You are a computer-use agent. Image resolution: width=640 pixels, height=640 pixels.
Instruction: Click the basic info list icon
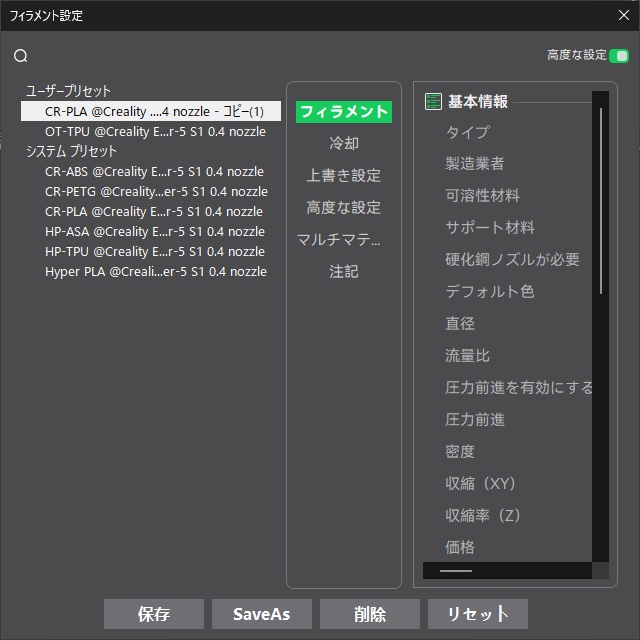[x=433, y=101]
